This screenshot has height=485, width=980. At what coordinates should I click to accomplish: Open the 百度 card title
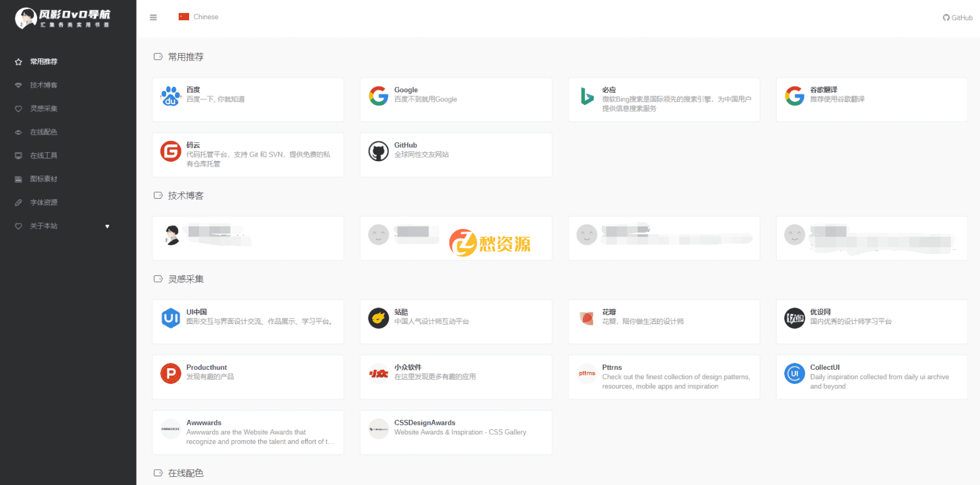pyautogui.click(x=193, y=90)
